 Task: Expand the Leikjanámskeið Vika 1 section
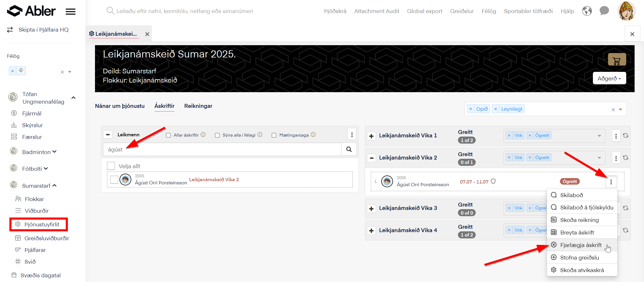coord(371,136)
